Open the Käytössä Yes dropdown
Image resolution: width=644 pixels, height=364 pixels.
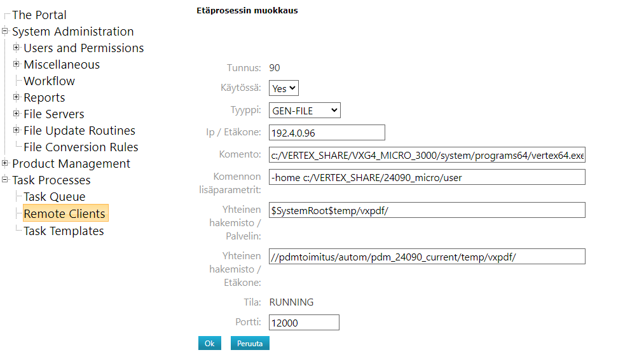point(284,88)
